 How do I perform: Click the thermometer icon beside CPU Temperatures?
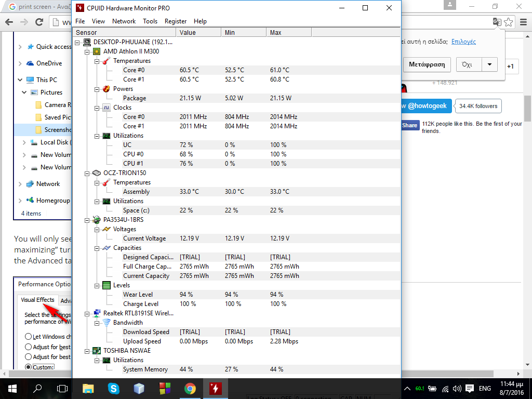click(x=107, y=61)
